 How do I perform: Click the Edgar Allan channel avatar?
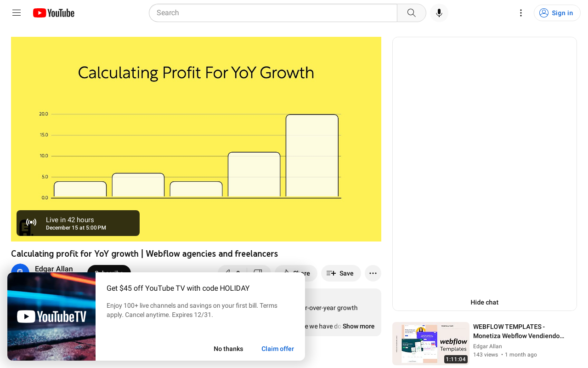pyautogui.click(x=20, y=268)
